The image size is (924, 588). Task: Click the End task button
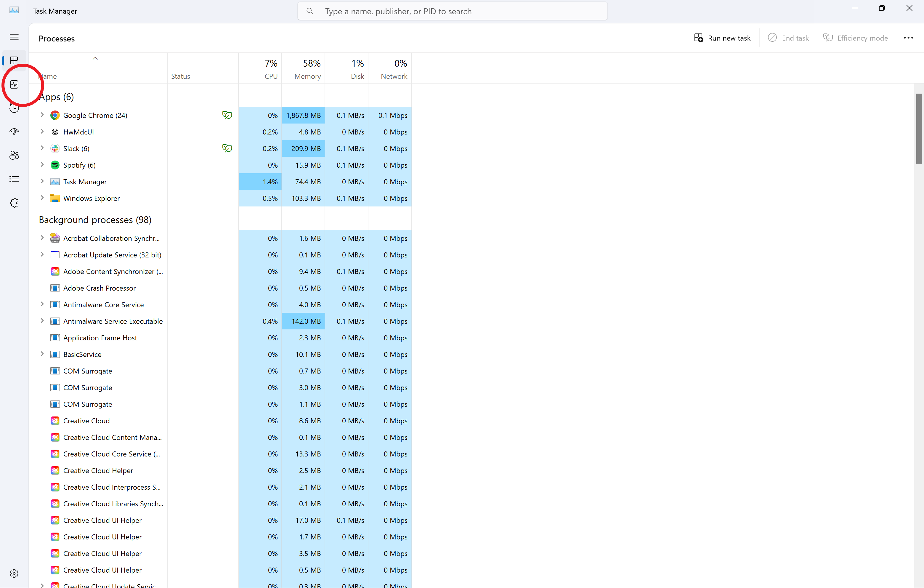click(x=788, y=38)
